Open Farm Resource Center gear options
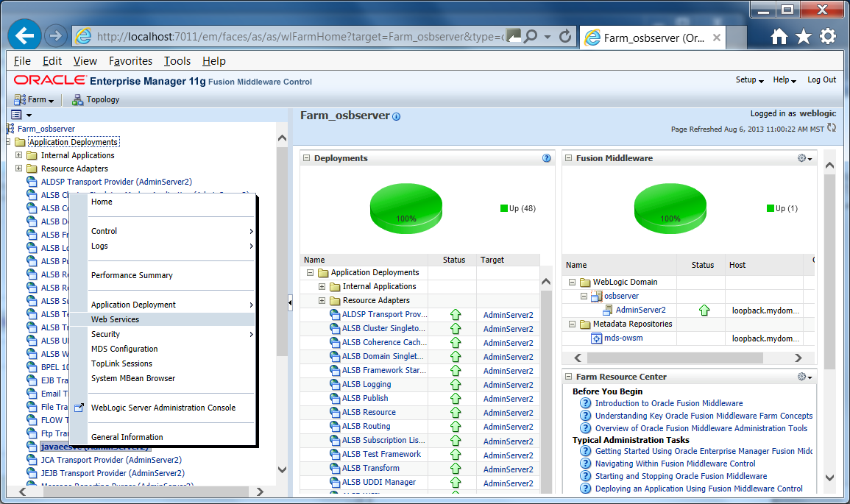This screenshot has height=504, width=850. (804, 377)
